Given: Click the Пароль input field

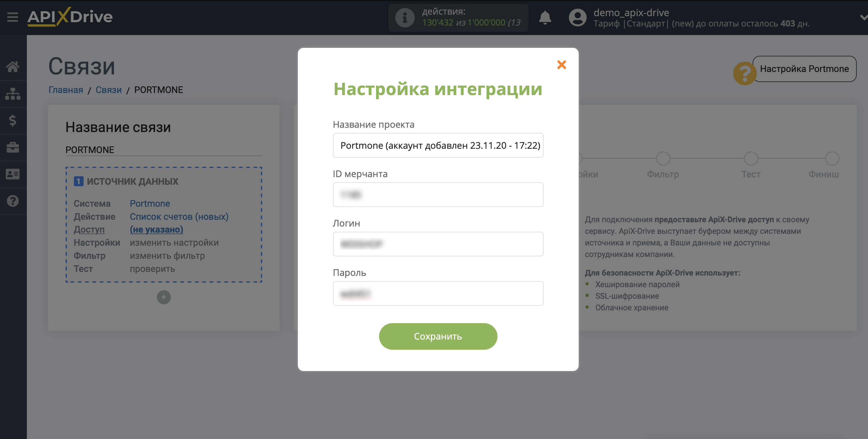Looking at the screenshot, I should tap(438, 294).
